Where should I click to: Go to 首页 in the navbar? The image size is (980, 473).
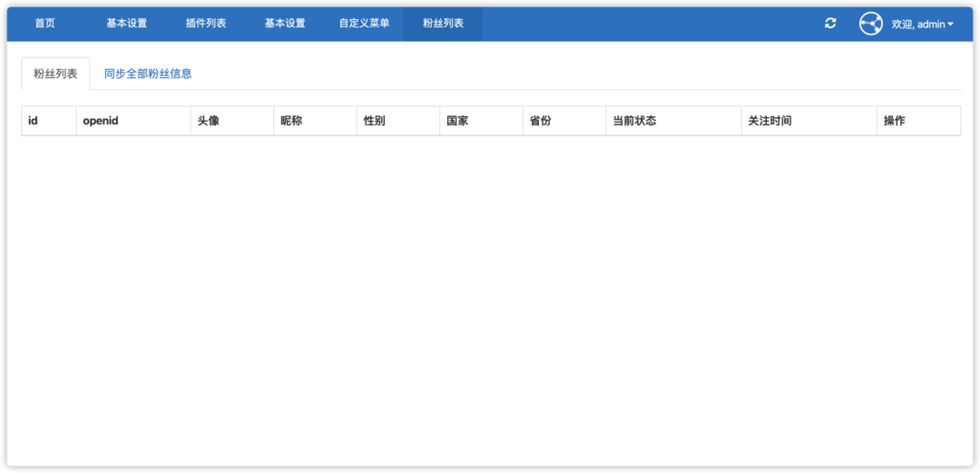[x=45, y=24]
